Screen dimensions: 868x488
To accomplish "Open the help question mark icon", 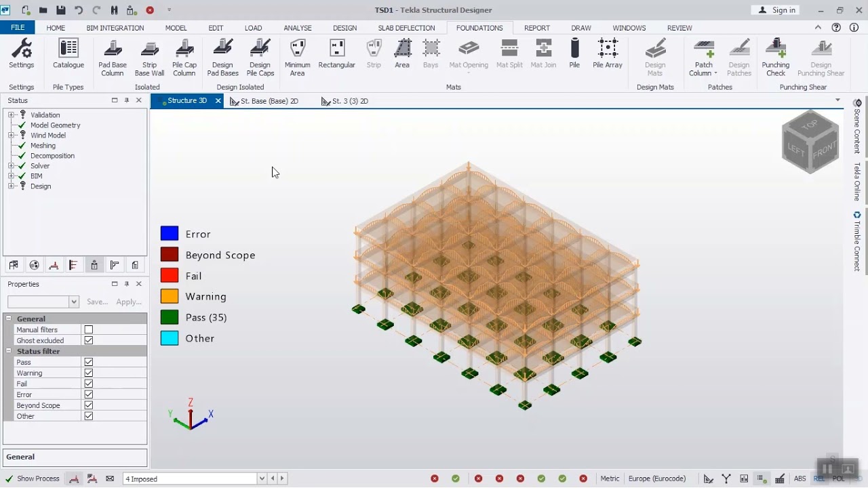I will (836, 28).
